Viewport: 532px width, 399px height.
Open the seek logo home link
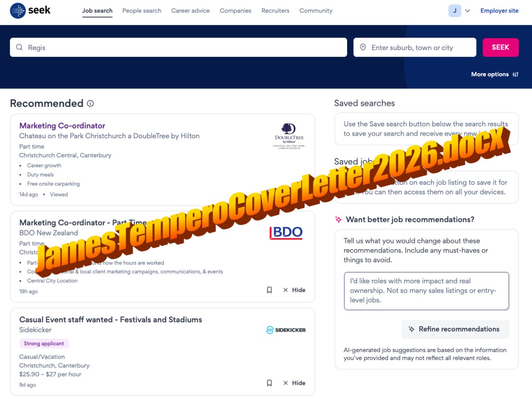pos(30,11)
